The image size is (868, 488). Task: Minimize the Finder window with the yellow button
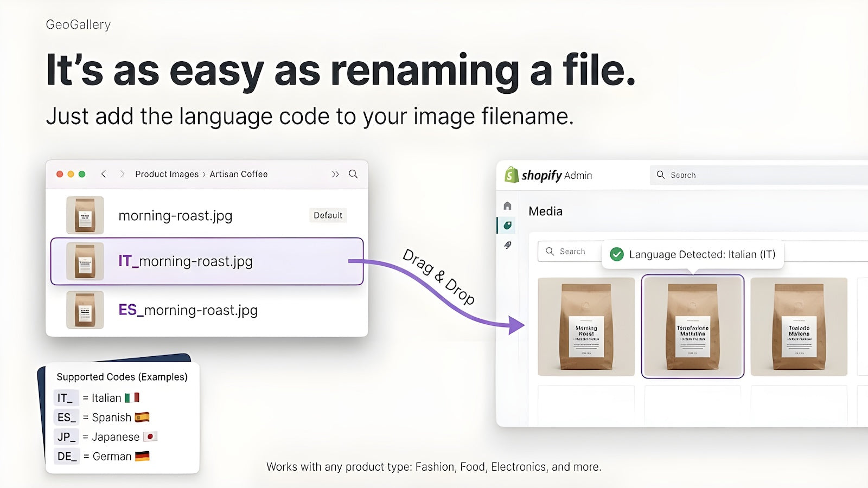coord(71,174)
